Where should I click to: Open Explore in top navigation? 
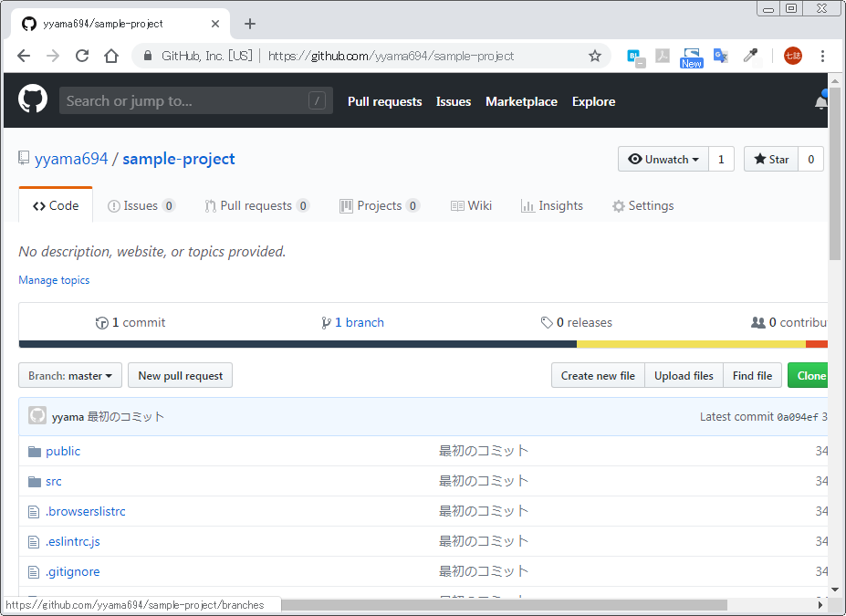click(593, 101)
